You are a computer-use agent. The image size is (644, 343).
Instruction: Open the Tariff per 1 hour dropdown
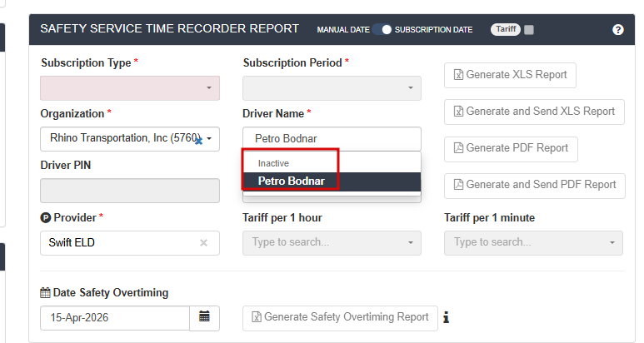(410, 243)
